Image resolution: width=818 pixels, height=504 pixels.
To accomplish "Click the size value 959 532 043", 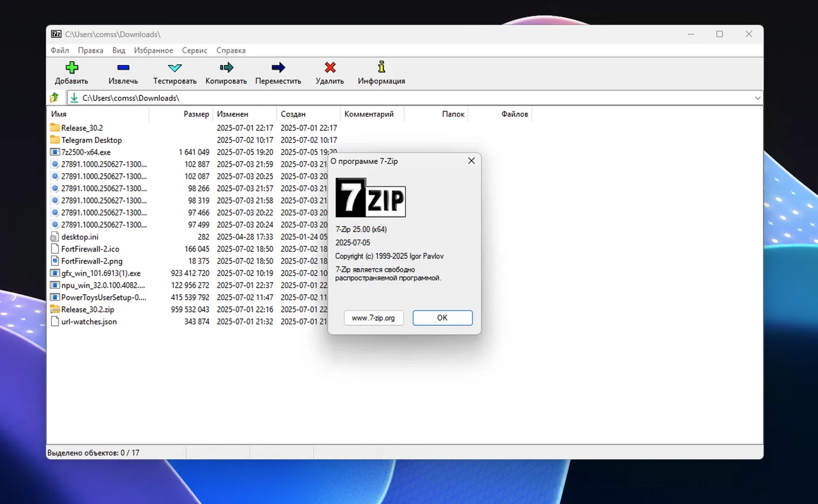I will pos(190,309).
